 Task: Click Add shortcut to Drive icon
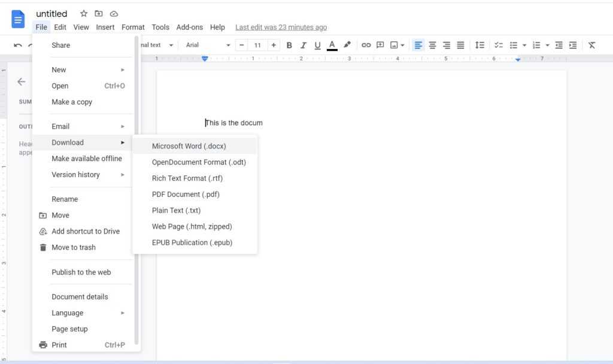(x=43, y=232)
